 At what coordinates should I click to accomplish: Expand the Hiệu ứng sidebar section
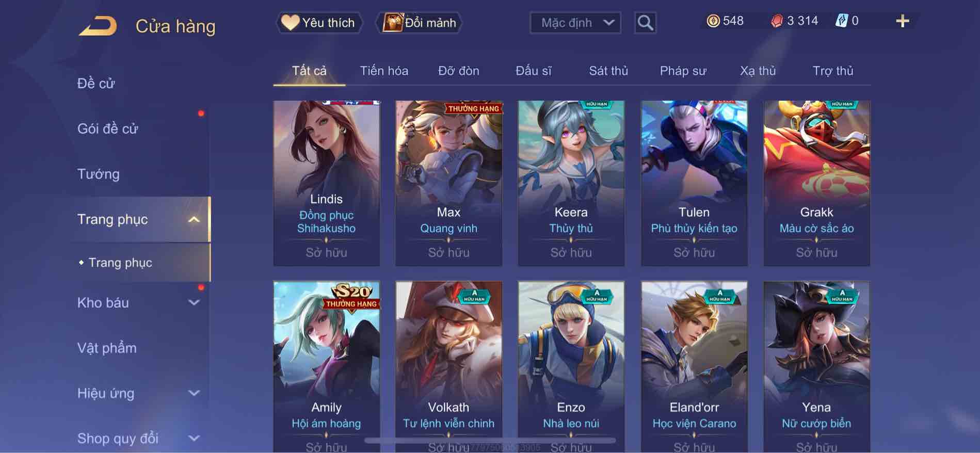194,393
